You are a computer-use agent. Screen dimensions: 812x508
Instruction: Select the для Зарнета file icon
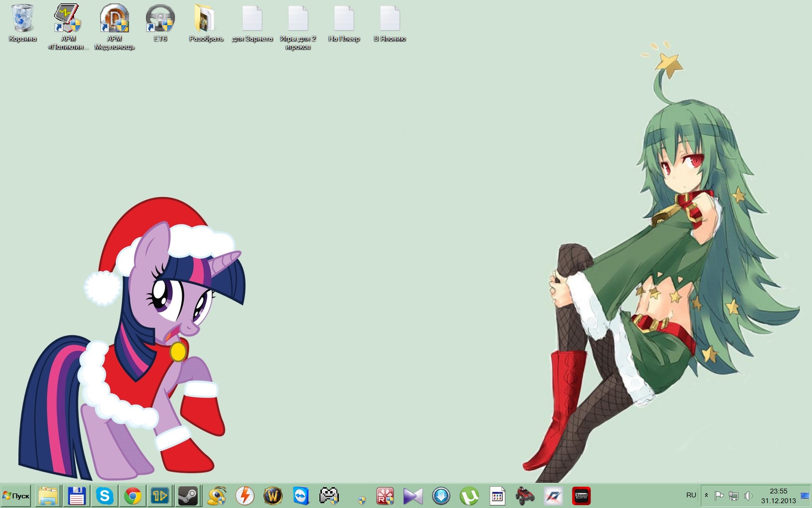[252, 23]
